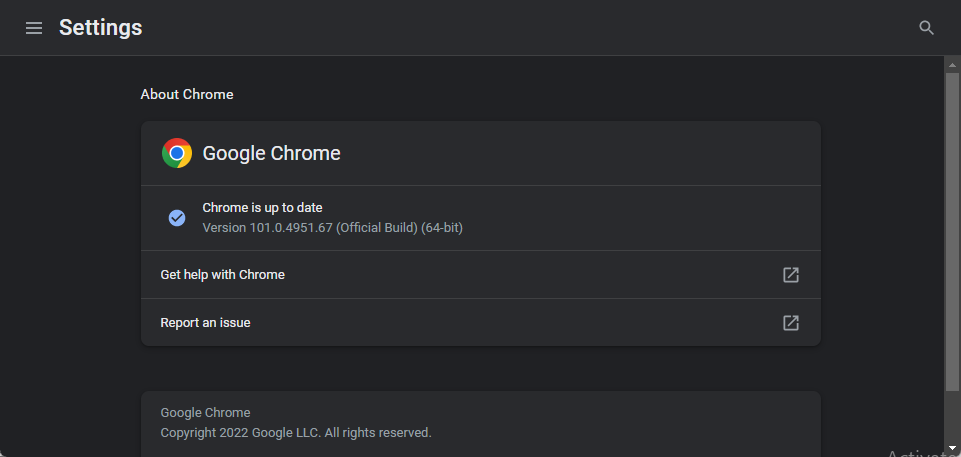The width and height of the screenshot is (961, 457).
Task: Click the About Chrome section heading
Action: (187, 94)
